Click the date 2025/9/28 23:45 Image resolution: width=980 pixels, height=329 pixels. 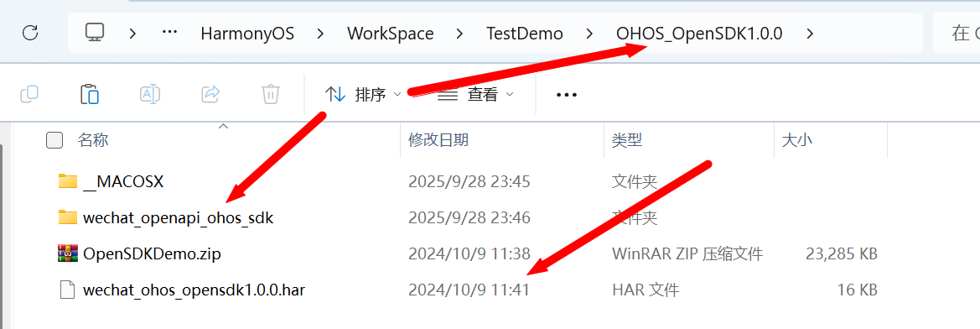469,182
